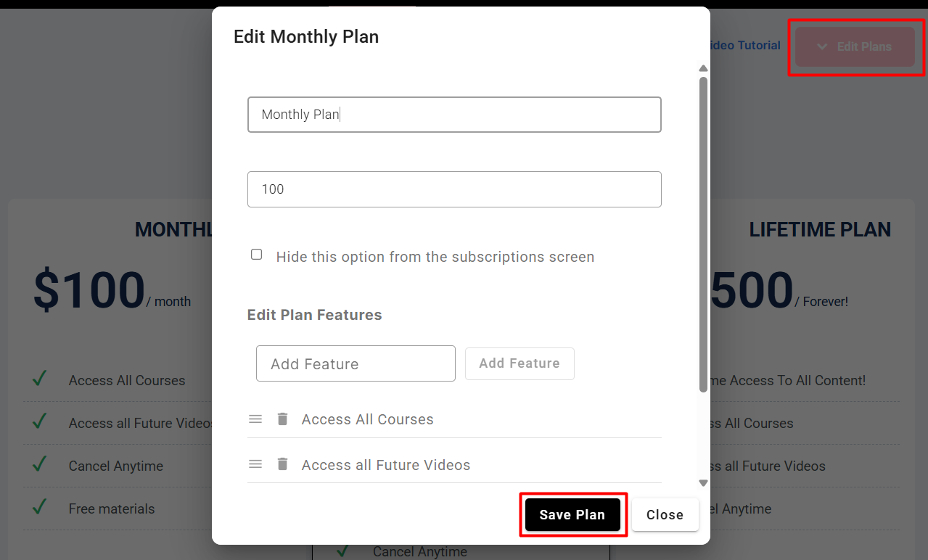This screenshot has width=928, height=560.
Task: Click the scrollbar up arrow in dialog
Action: 702,69
